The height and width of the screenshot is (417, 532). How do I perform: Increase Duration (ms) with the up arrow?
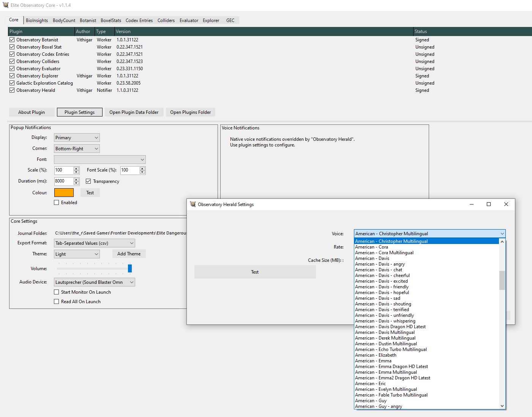76,179
